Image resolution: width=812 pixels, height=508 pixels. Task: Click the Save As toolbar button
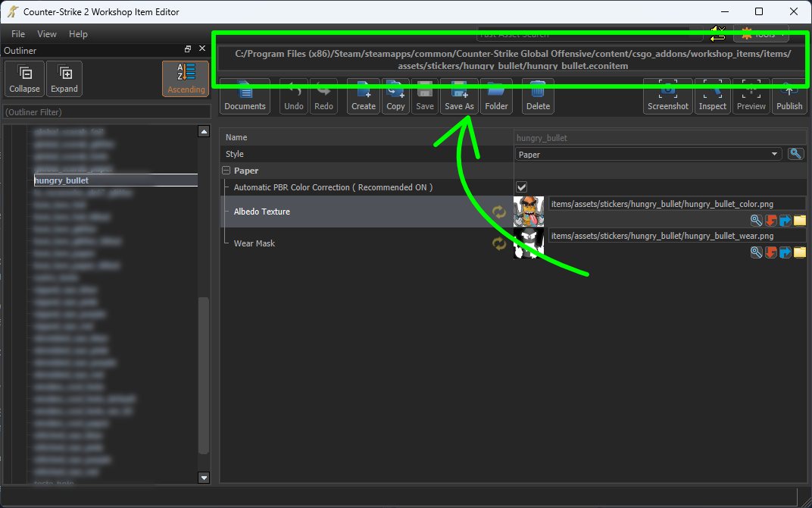[x=459, y=96]
